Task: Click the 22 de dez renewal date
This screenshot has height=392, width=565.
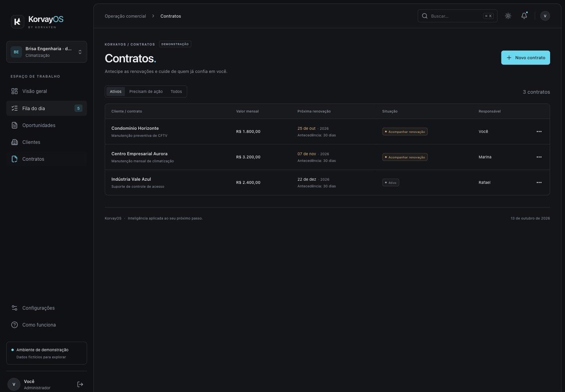Action: 307,179
